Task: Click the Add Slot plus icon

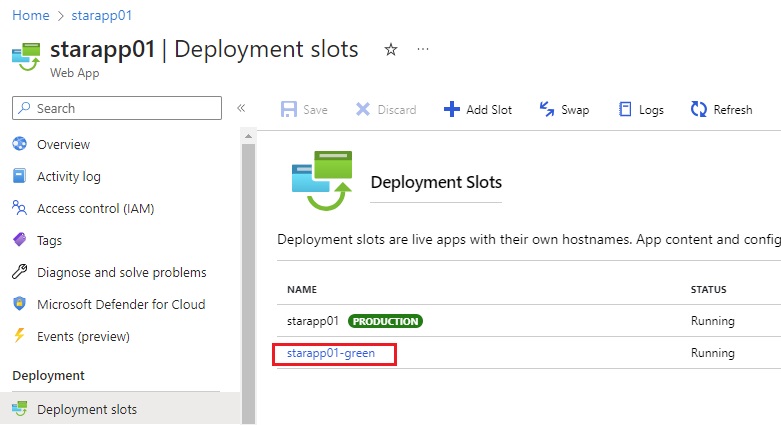Action: pos(452,109)
